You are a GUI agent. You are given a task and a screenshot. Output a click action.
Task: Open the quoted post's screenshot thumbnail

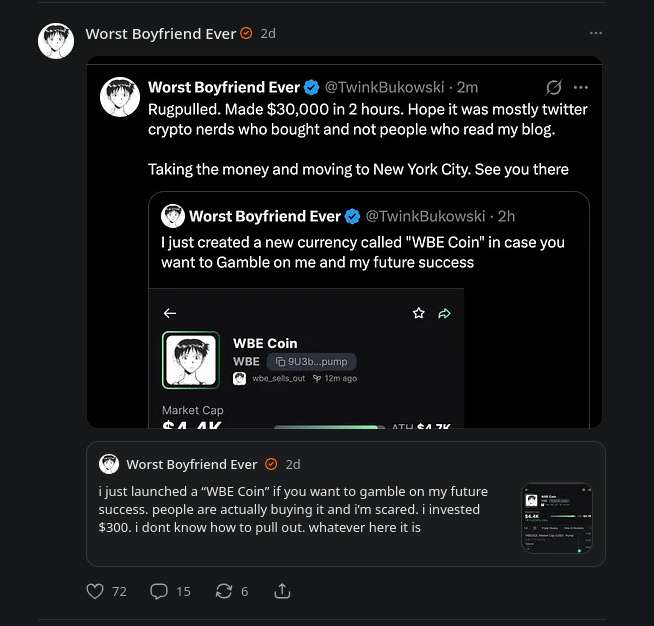(557, 518)
